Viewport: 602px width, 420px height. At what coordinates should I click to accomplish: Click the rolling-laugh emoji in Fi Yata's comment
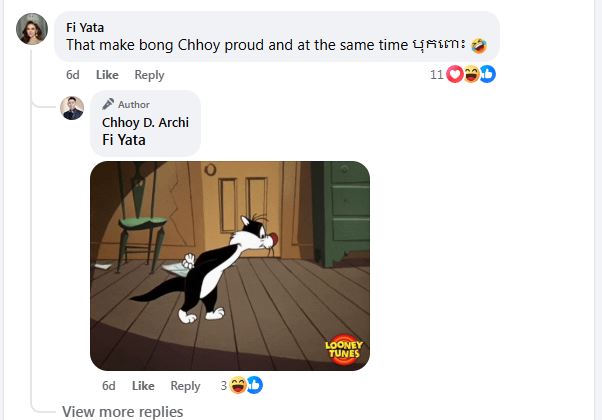click(x=479, y=46)
